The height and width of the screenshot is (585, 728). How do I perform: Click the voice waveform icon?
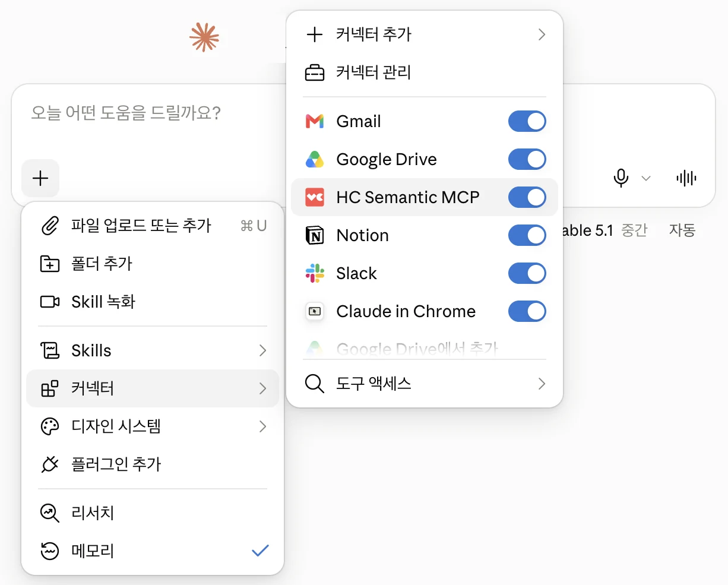pos(686,178)
